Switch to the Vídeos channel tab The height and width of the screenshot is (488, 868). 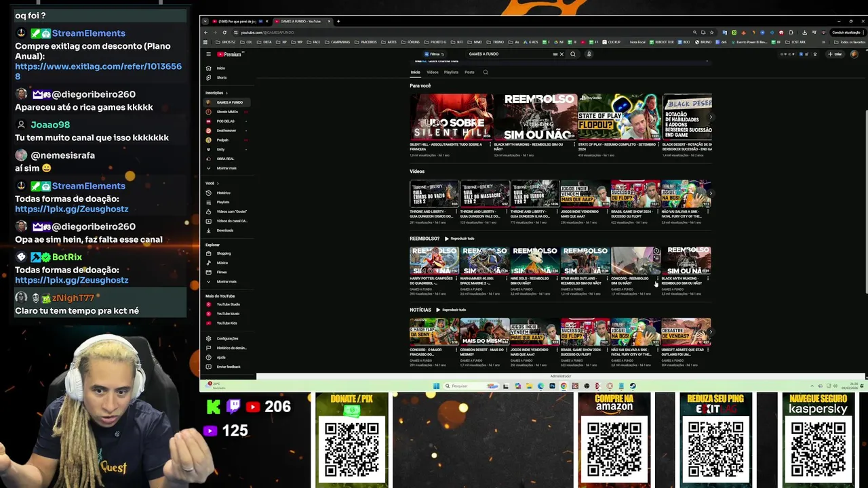point(432,72)
